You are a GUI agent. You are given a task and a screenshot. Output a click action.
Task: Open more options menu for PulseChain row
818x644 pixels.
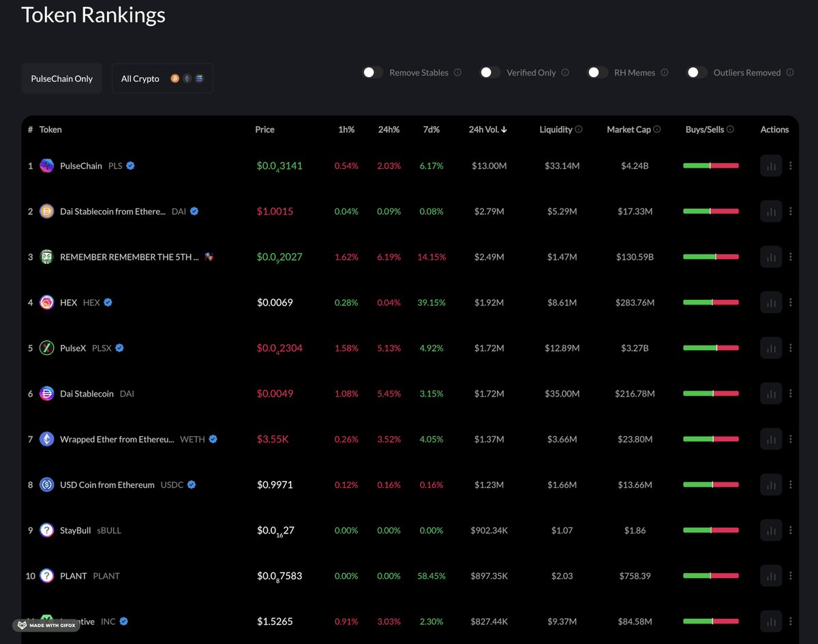791,166
